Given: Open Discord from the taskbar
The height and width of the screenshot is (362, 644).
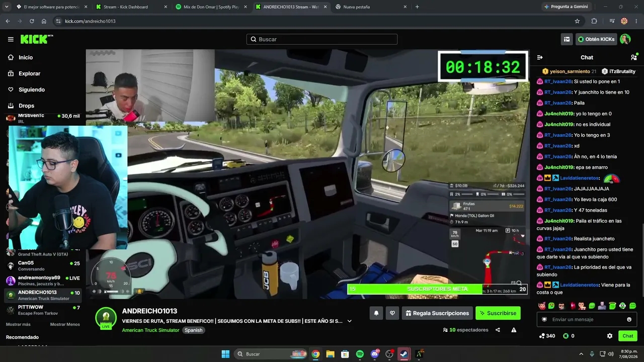Looking at the screenshot, I should click(375, 354).
